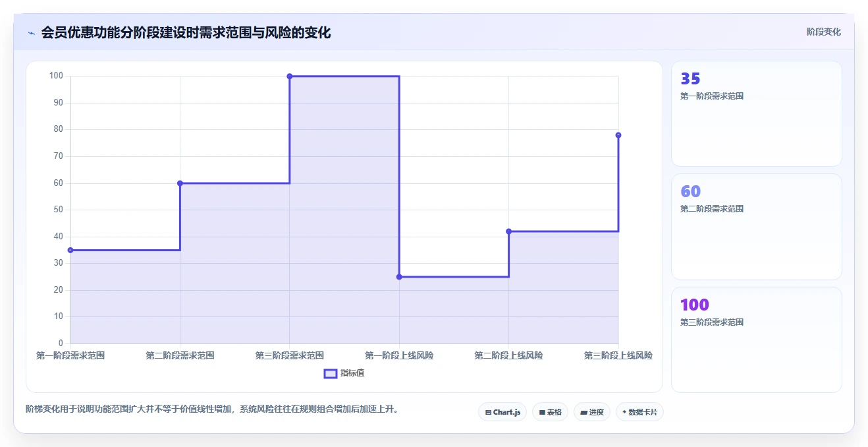This screenshot has width=868, height=447.
Task: Click the 阶段变化 label in header
Action: 823,32
